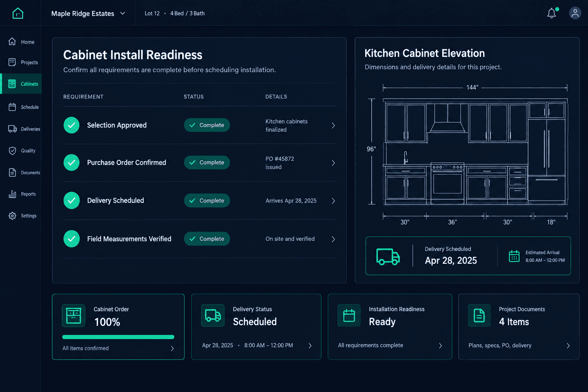Open the user profile avatar
This screenshot has width=588, height=392.
click(575, 13)
